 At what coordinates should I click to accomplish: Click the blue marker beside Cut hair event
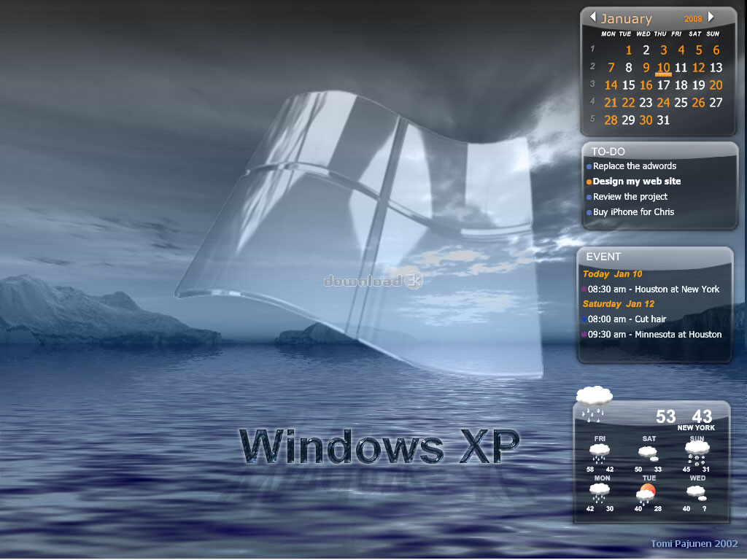[584, 319]
